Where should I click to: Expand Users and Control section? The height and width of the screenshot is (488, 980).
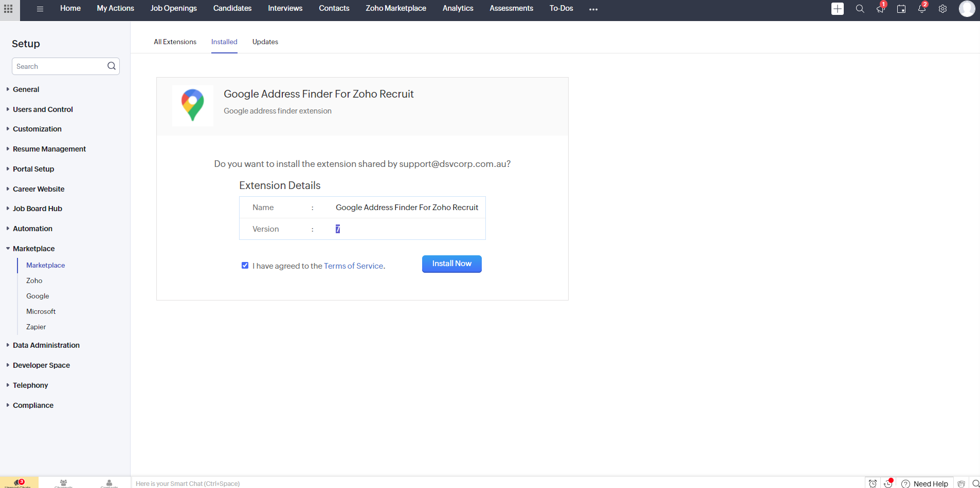43,109
